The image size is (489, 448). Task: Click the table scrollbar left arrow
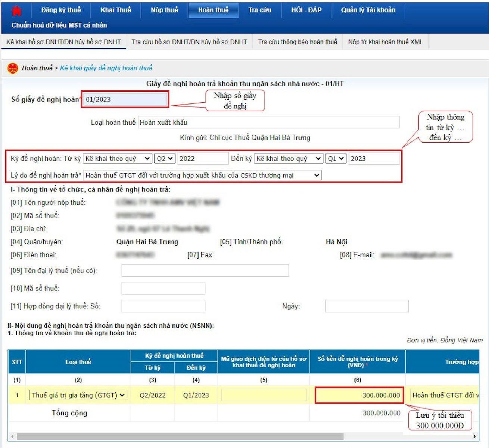pos(12,436)
